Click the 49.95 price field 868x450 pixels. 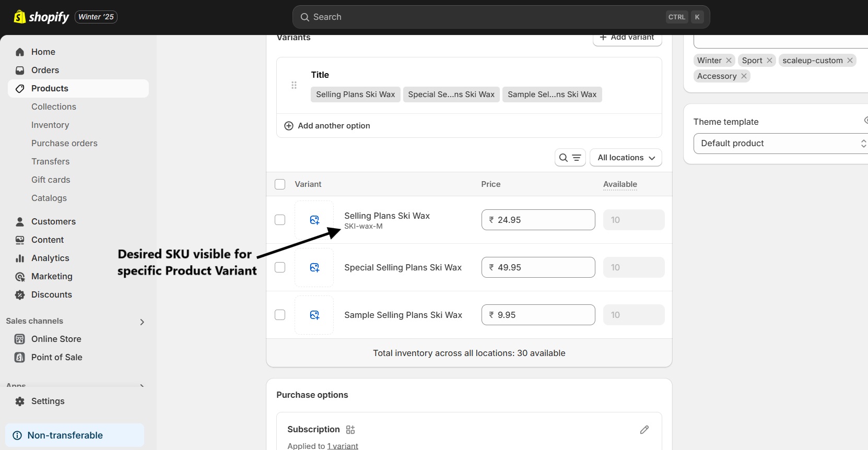[x=538, y=267]
